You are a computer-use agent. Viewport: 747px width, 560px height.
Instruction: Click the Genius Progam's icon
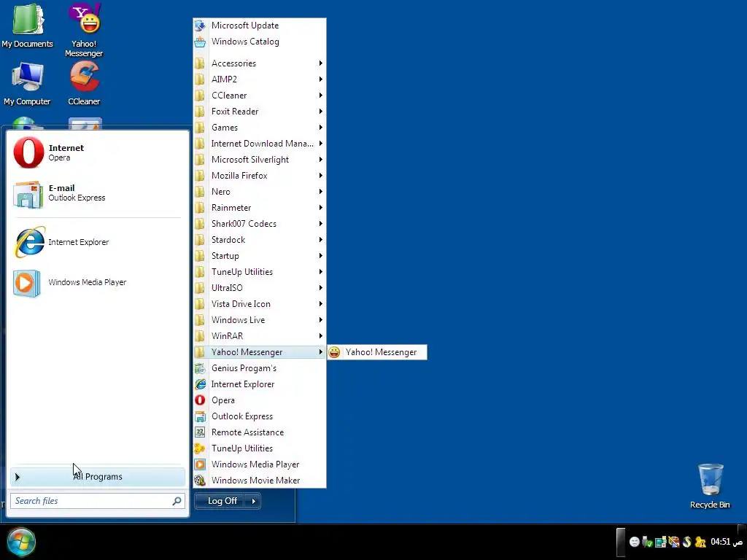tap(200, 368)
